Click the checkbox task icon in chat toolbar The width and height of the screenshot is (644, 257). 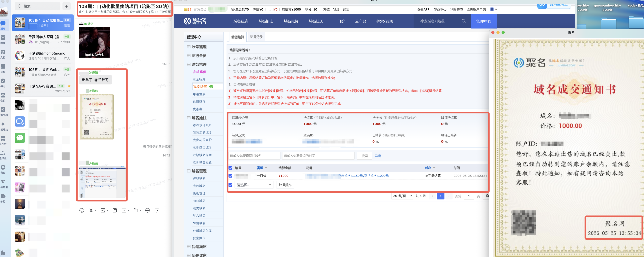tap(124, 210)
